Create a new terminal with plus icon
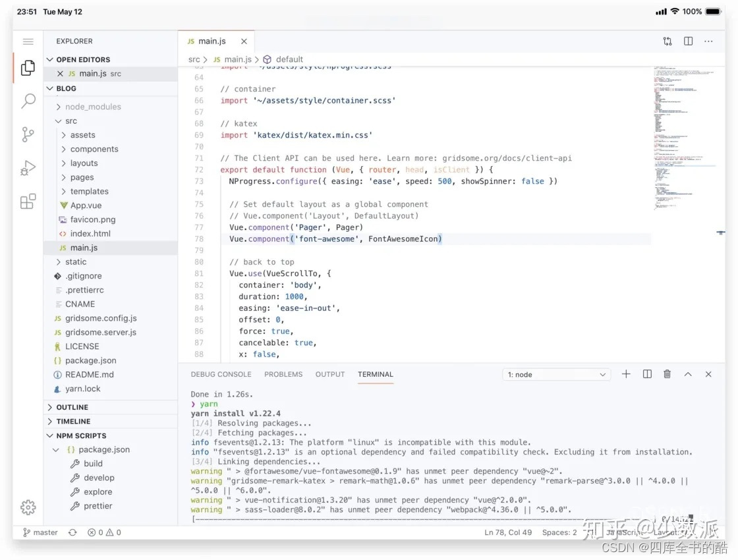The image size is (738, 560). (626, 374)
